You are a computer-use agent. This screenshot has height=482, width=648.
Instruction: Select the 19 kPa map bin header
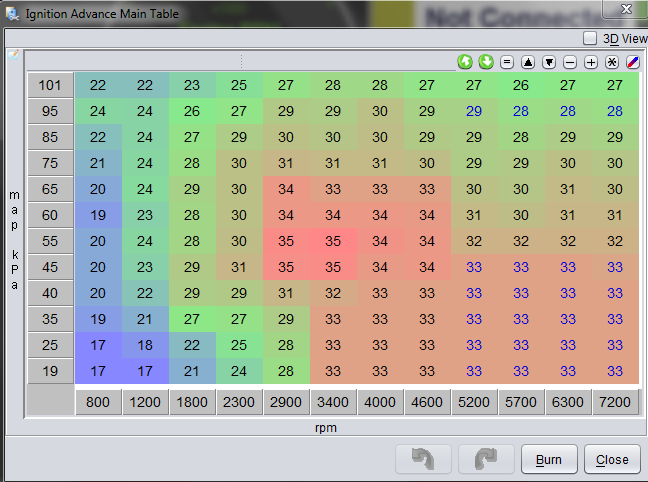tap(50, 371)
